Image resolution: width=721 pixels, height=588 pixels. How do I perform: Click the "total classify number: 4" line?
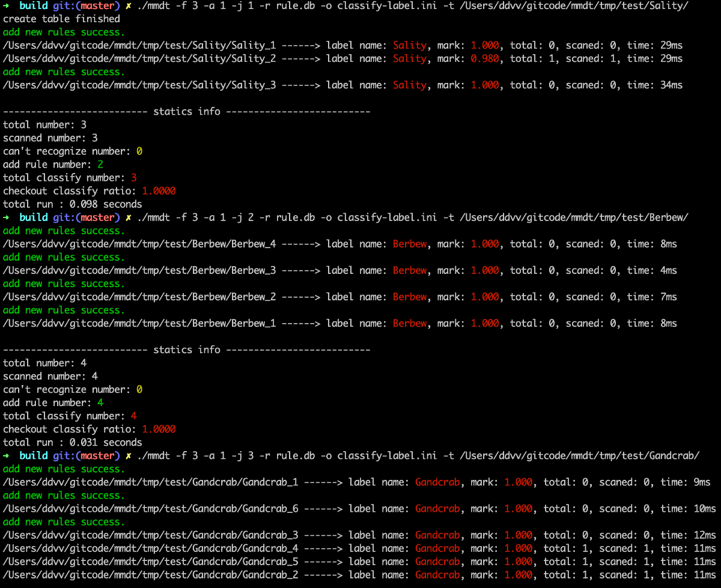click(70, 416)
